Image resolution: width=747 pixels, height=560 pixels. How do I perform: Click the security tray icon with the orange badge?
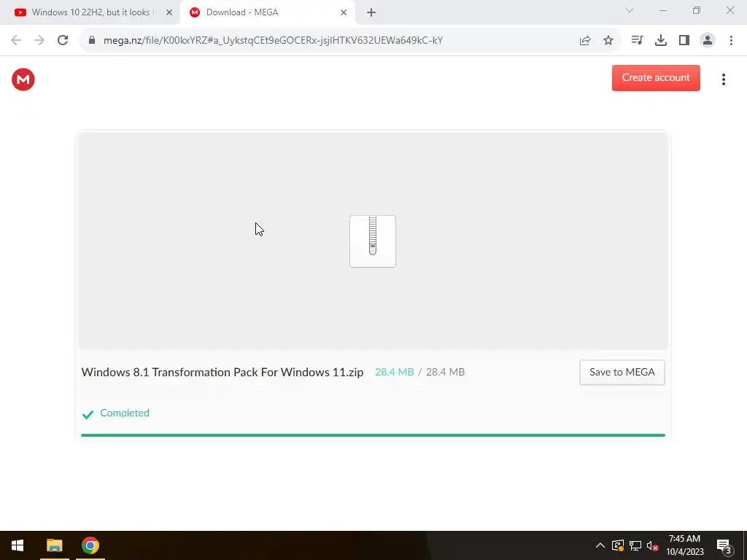click(x=617, y=545)
